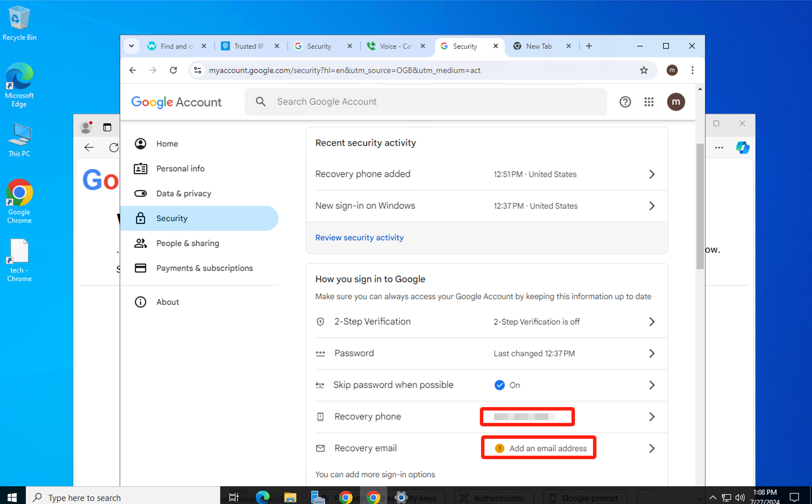
Task: Expand the New sign-in on Windows activity
Action: pos(652,206)
